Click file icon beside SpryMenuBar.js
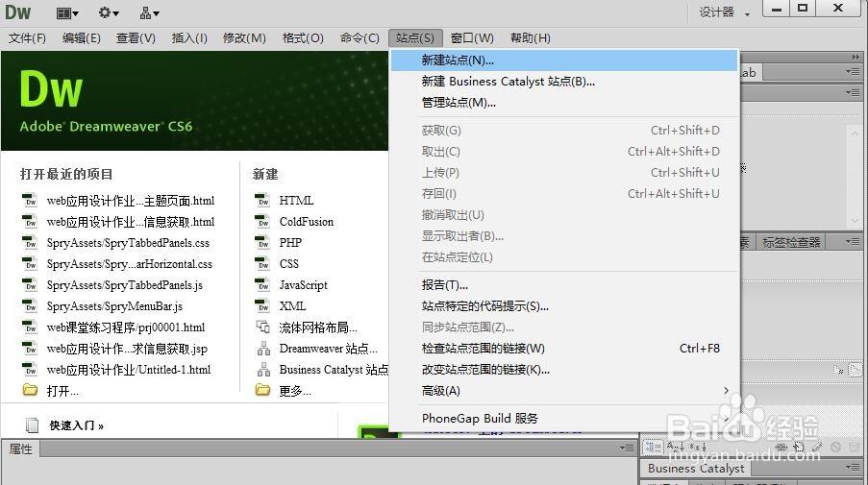The width and height of the screenshot is (868, 485). pos(30,305)
